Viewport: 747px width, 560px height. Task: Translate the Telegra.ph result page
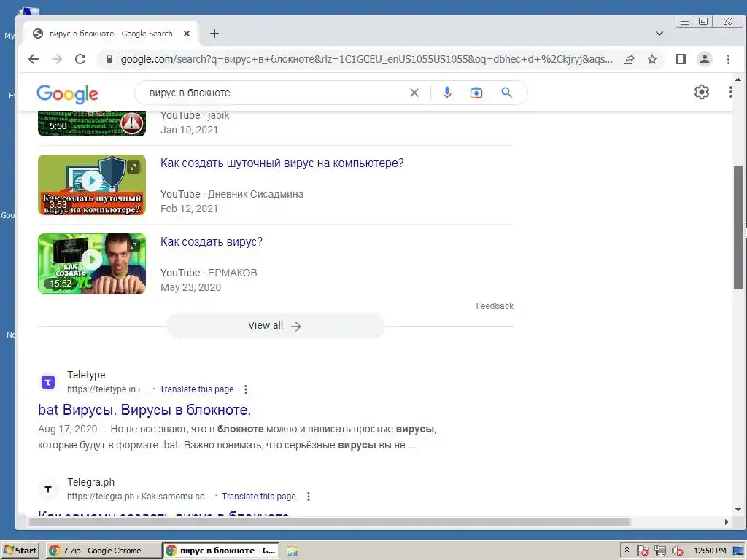click(x=259, y=496)
